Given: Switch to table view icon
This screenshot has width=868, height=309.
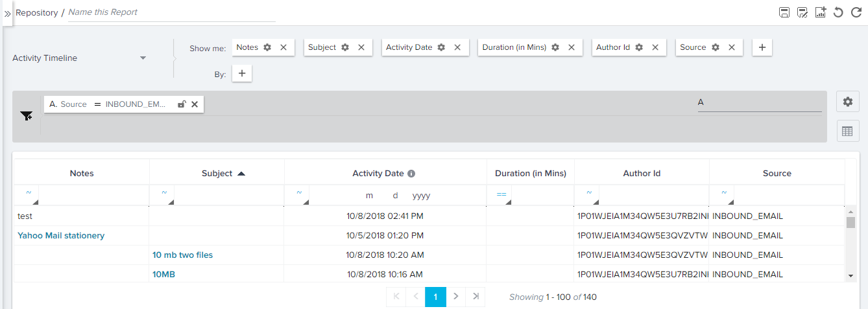Looking at the screenshot, I should [847, 132].
